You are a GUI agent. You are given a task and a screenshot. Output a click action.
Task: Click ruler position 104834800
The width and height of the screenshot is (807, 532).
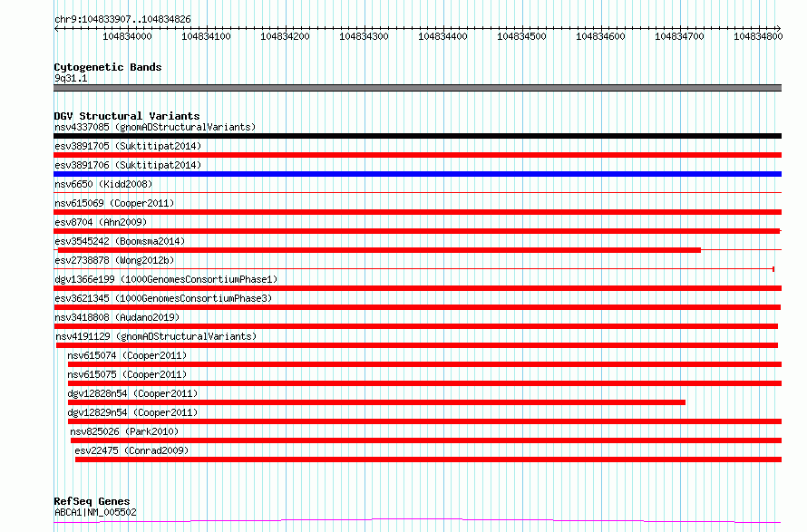758,36
